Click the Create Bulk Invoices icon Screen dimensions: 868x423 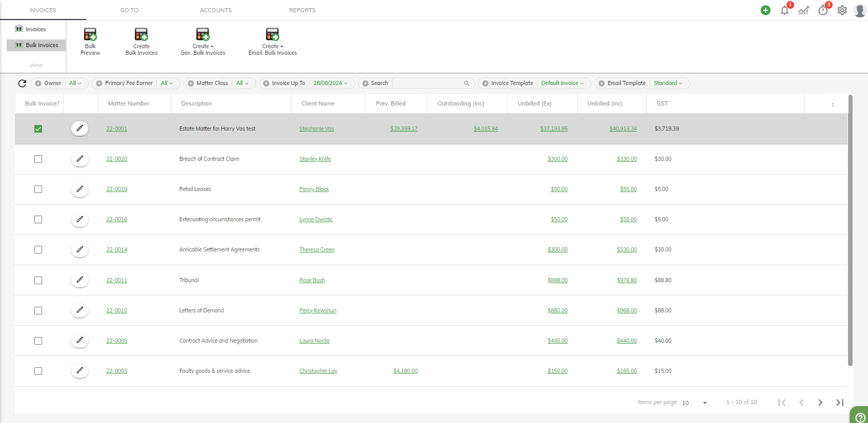pos(141,34)
